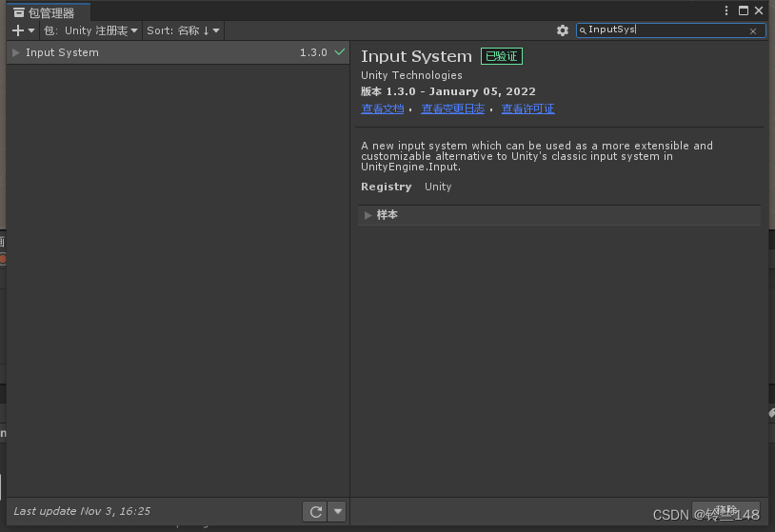
Task: Open the view changelog link
Action: point(453,108)
